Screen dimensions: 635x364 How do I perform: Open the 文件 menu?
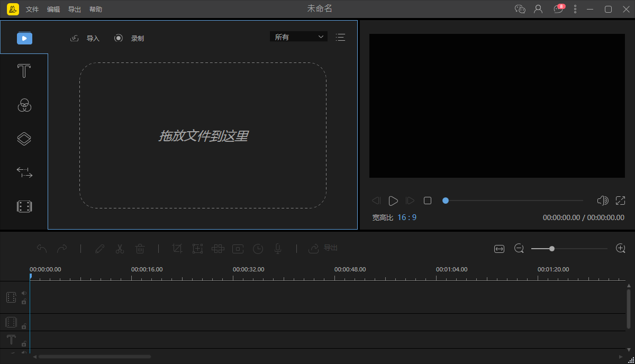pyautogui.click(x=32, y=10)
